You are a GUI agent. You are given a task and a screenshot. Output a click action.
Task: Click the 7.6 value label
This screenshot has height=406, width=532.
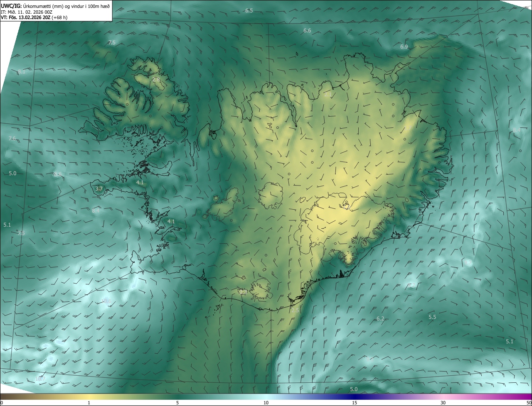[12, 138]
